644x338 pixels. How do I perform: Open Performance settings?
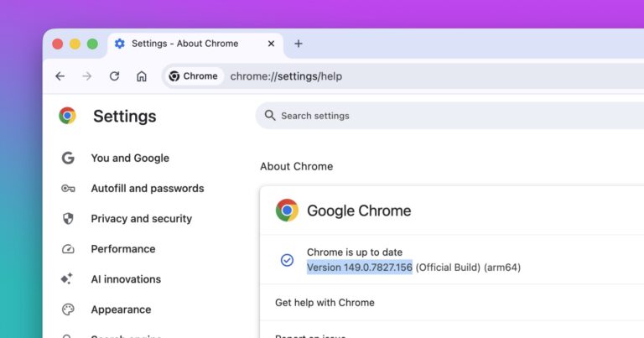[x=123, y=249]
